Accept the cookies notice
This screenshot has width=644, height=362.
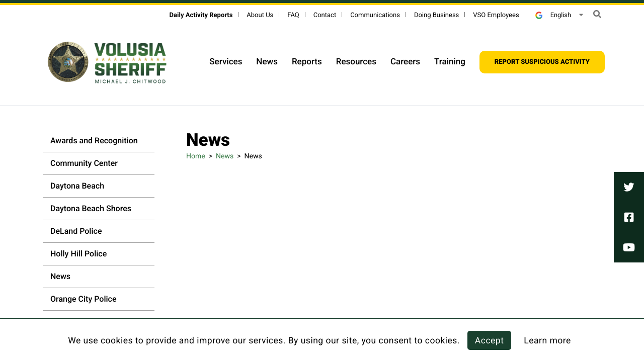click(x=489, y=340)
